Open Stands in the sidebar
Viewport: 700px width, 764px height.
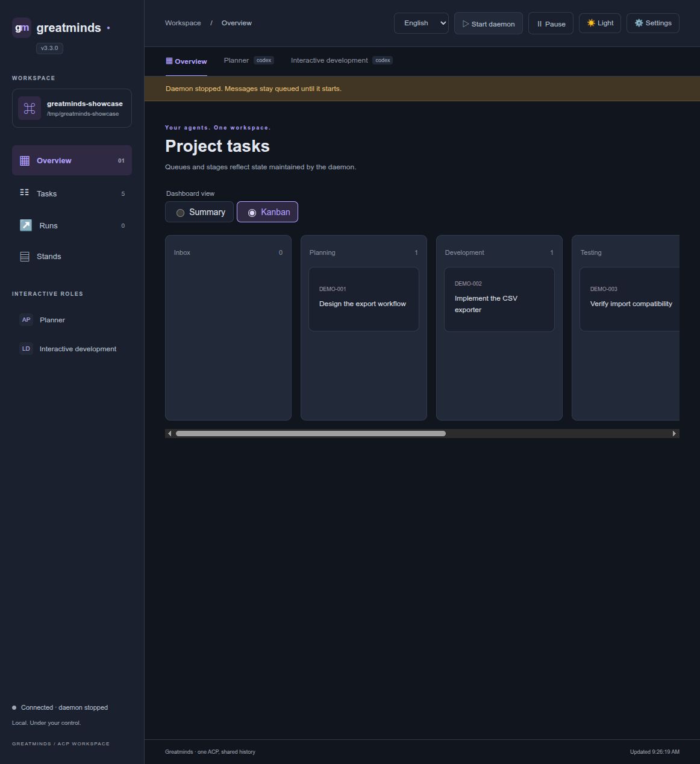72,257
